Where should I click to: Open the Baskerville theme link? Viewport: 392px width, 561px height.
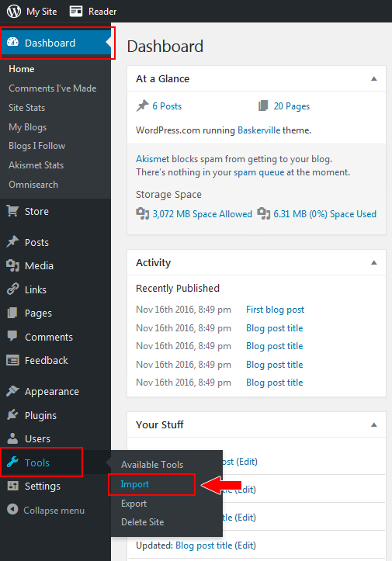pyautogui.click(x=258, y=130)
